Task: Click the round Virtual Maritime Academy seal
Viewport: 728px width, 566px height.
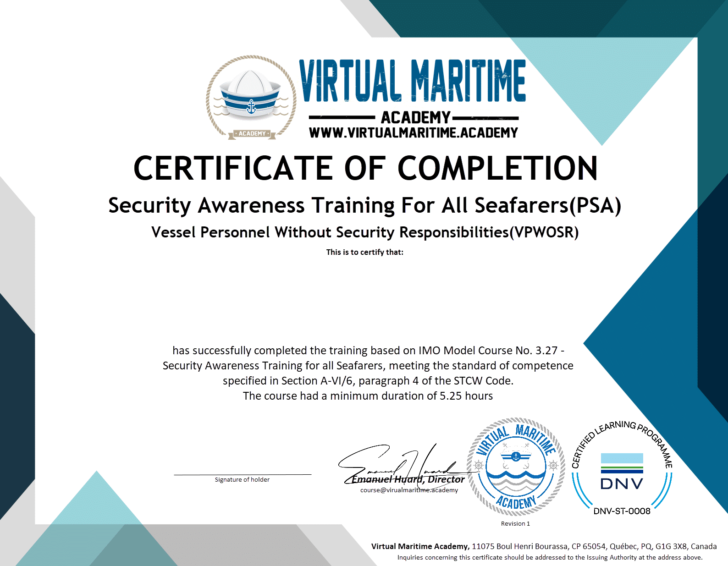Action: [x=516, y=467]
